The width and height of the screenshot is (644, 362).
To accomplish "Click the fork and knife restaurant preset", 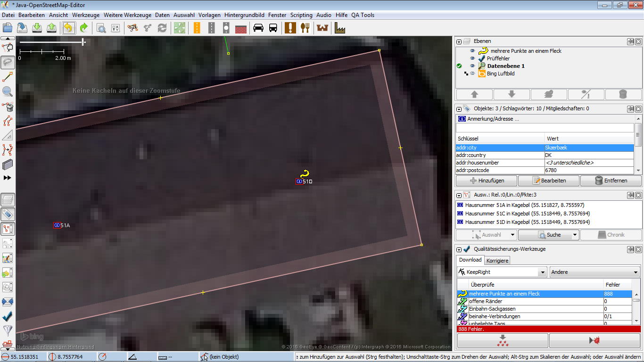I will 305,28.
